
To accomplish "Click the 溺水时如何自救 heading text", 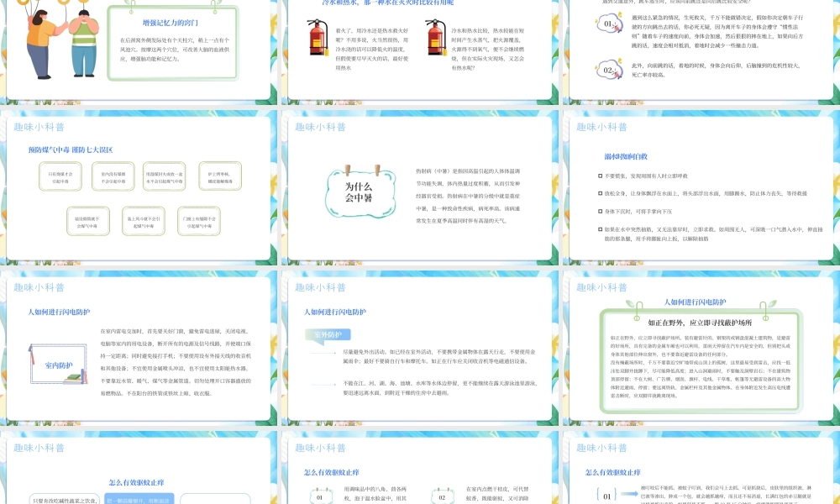I will coord(626,156).
